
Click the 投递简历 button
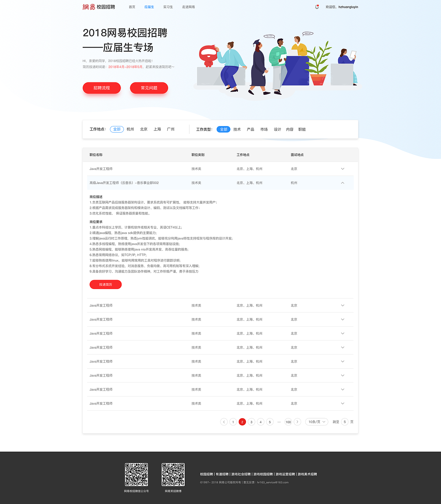[x=105, y=285]
